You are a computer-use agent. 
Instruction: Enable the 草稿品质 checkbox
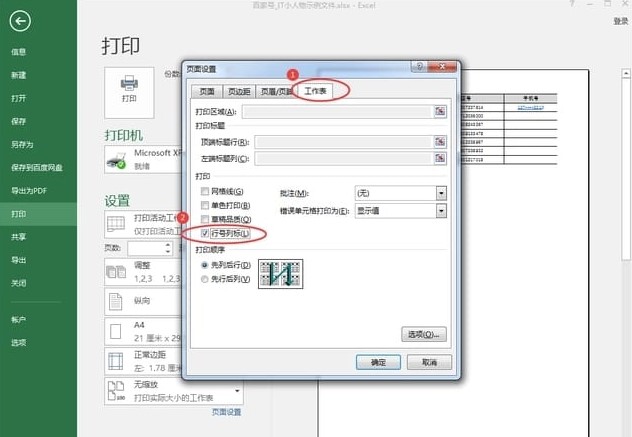[x=205, y=219]
